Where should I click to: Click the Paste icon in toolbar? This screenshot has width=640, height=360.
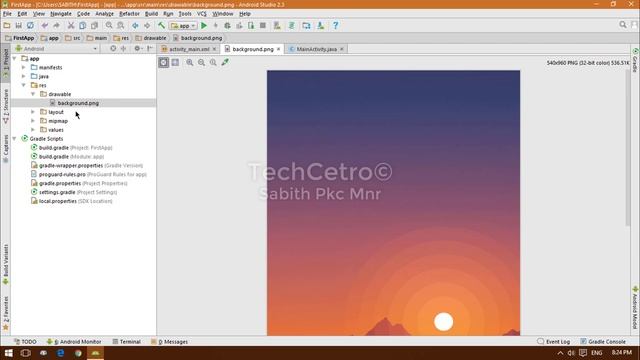coord(94,25)
